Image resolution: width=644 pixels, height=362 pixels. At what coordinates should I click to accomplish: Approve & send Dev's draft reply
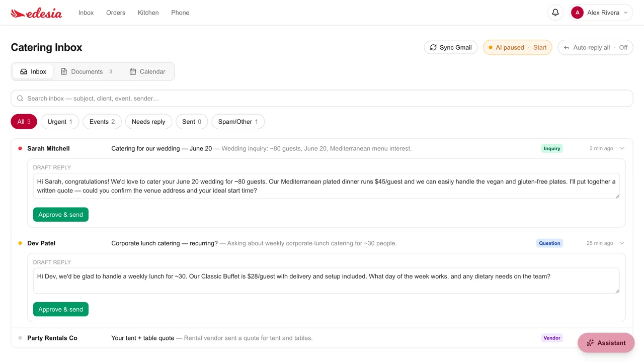(61, 309)
